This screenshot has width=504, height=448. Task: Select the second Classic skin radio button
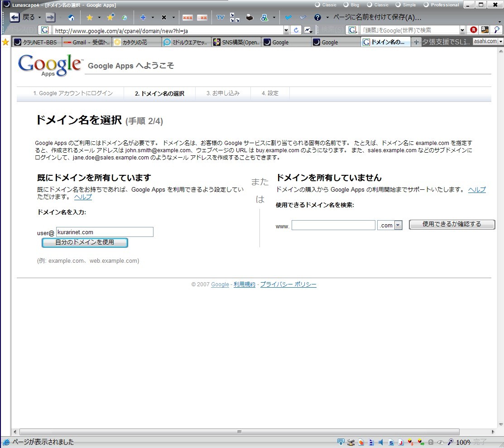pyautogui.click(x=370, y=5)
